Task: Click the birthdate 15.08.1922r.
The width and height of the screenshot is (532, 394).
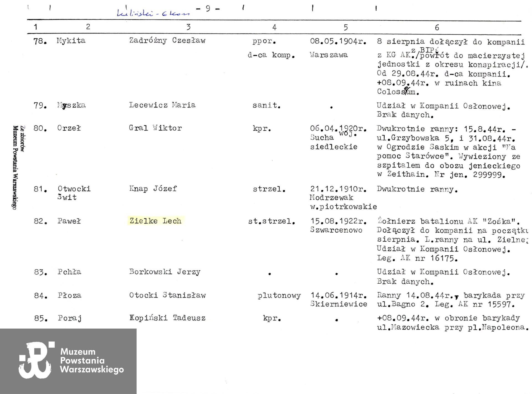Action: click(x=338, y=222)
